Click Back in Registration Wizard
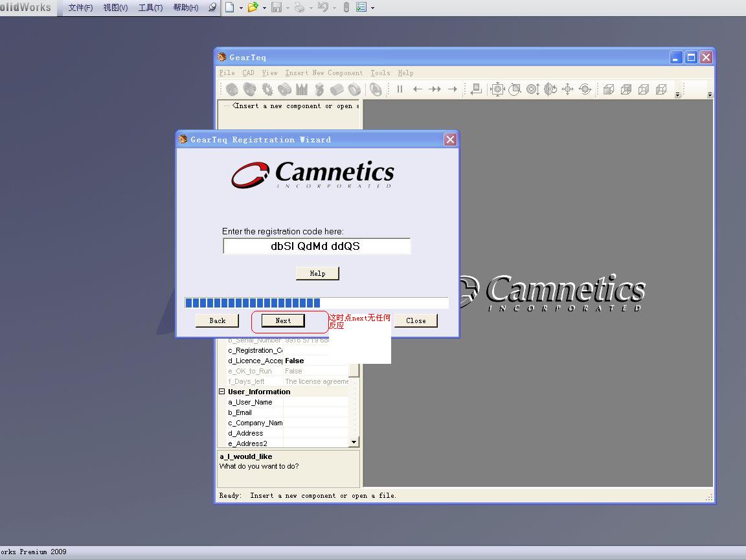Screen dimensions: 746x560 pos(218,320)
